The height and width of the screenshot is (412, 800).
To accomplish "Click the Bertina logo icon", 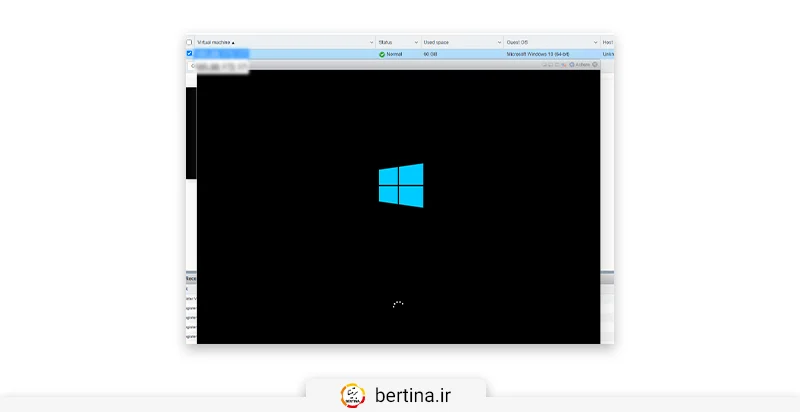I will [x=353, y=395].
